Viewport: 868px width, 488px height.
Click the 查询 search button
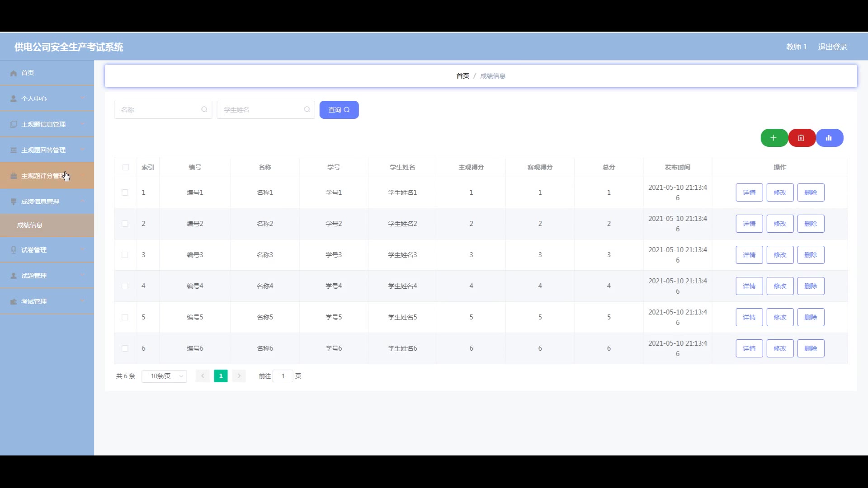(339, 110)
